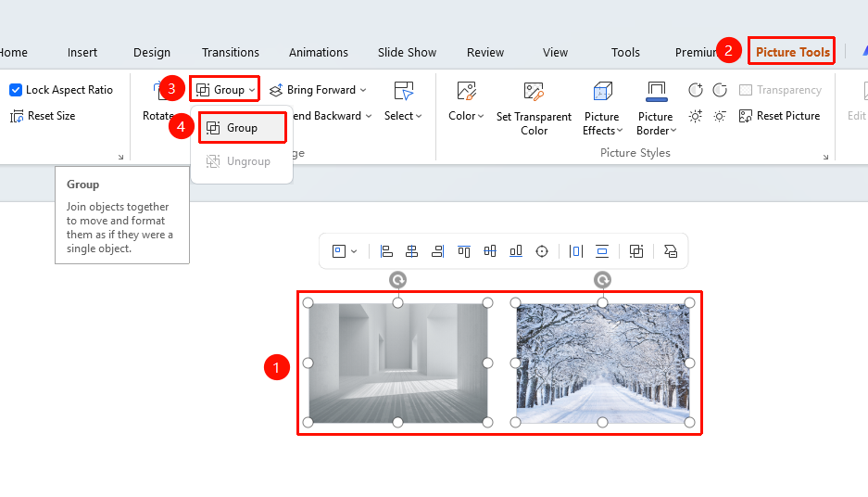The width and height of the screenshot is (868, 497).
Task: Open Picture Styles dialog launcher
Action: [x=825, y=158]
